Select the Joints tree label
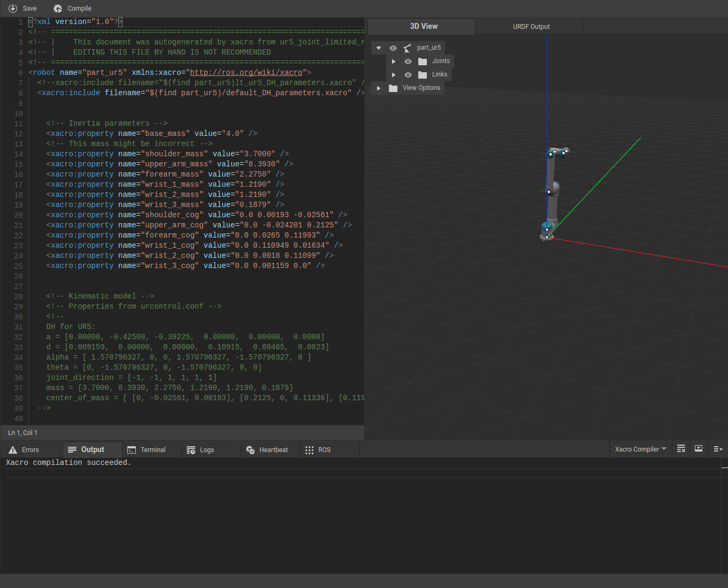Screen dimensions: 728x588 (441, 61)
